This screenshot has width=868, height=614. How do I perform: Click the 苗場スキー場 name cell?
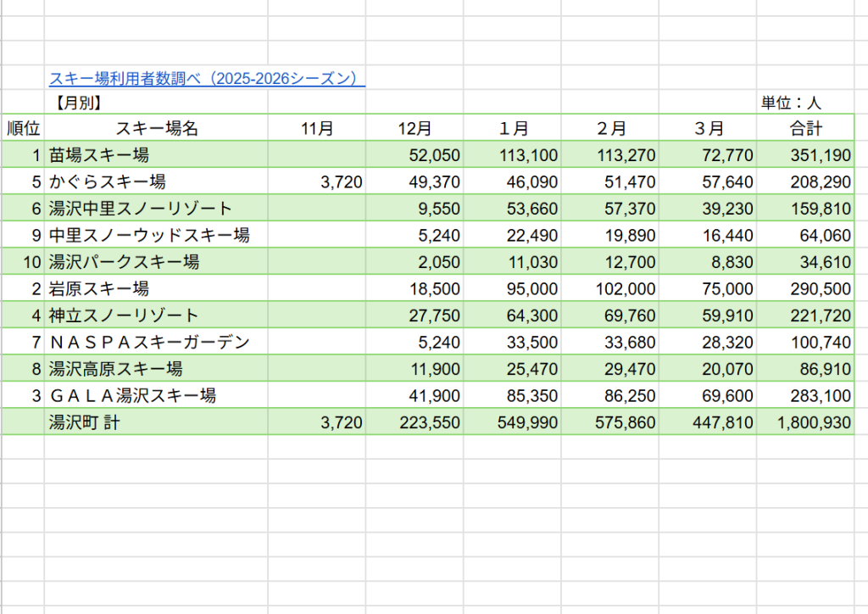(x=99, y=155)
